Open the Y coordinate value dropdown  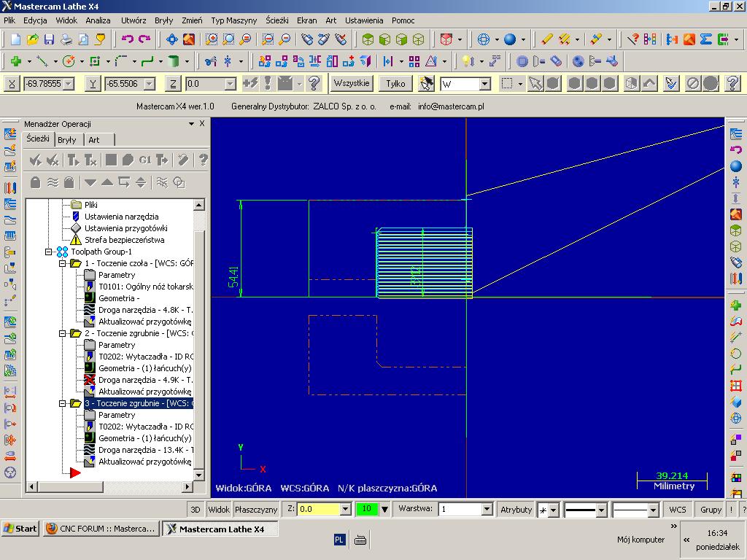click(150, 85)
